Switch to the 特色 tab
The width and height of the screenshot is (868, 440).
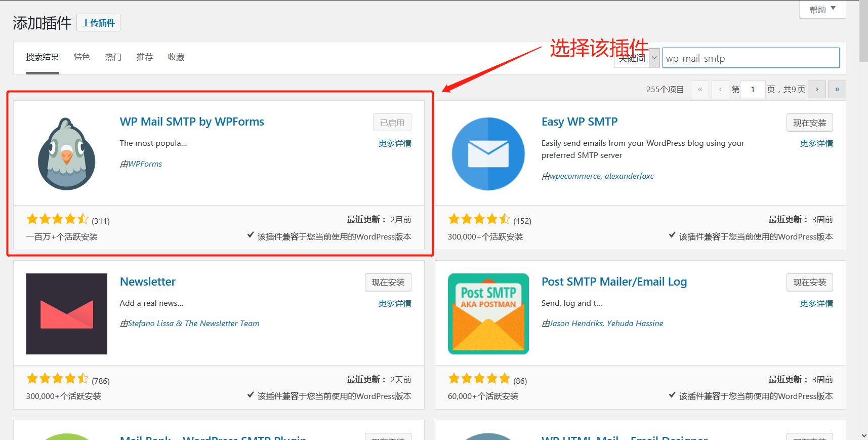(x=82, y=57)
